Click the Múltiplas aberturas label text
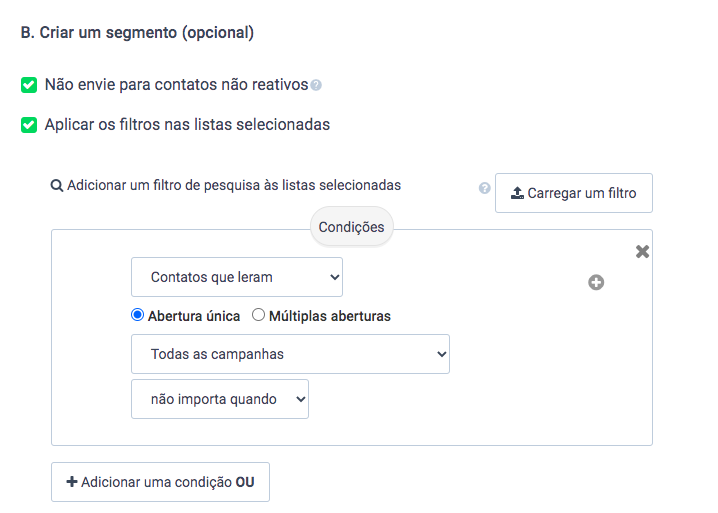Screen dimensions: 718x513 coord(330,316)
